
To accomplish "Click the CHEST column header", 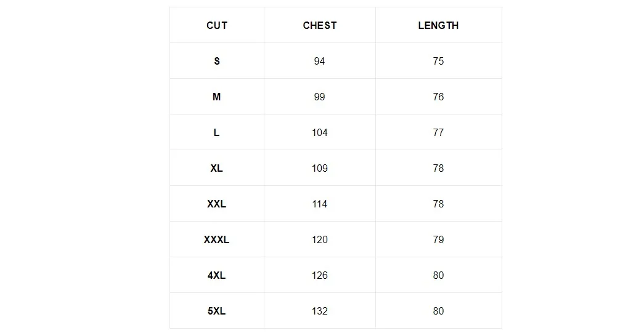I will pyautogui.click(x=319, y=25).
